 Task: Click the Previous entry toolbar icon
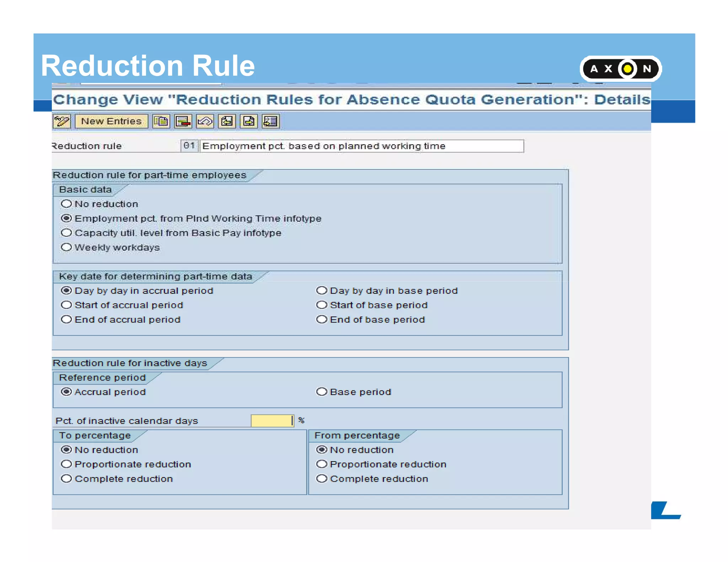[227, 121]
